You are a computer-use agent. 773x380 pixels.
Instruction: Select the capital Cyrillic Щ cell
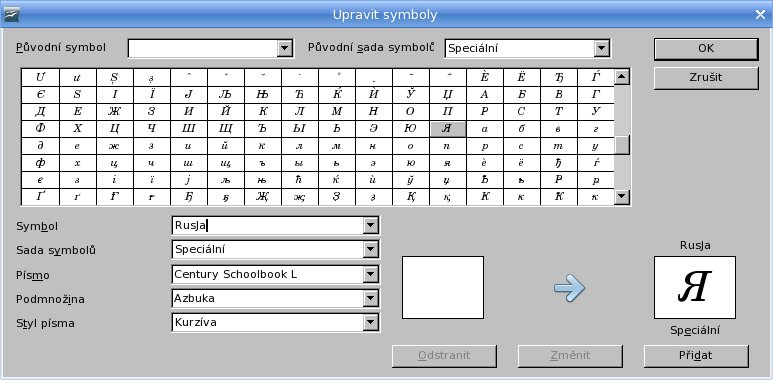[x=225, y=129]
